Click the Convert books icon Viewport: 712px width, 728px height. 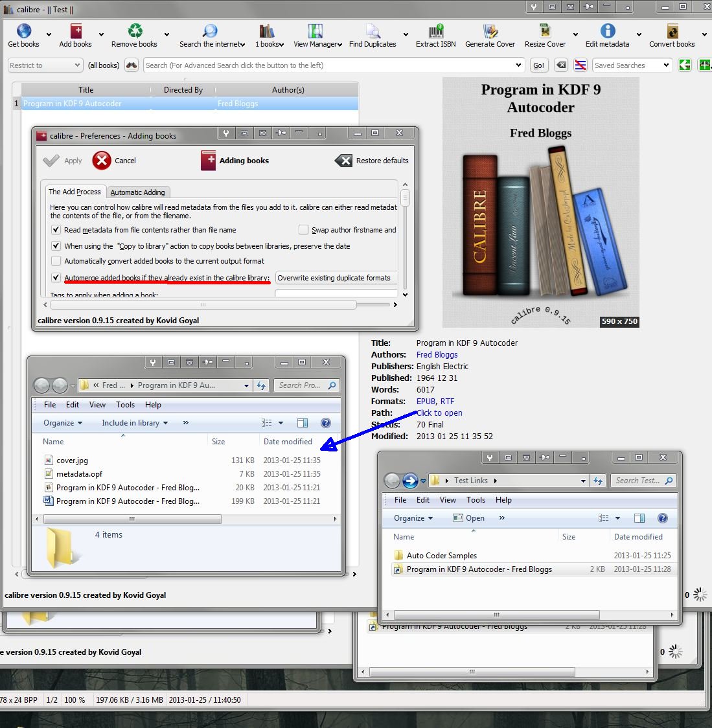pos(672,31)
